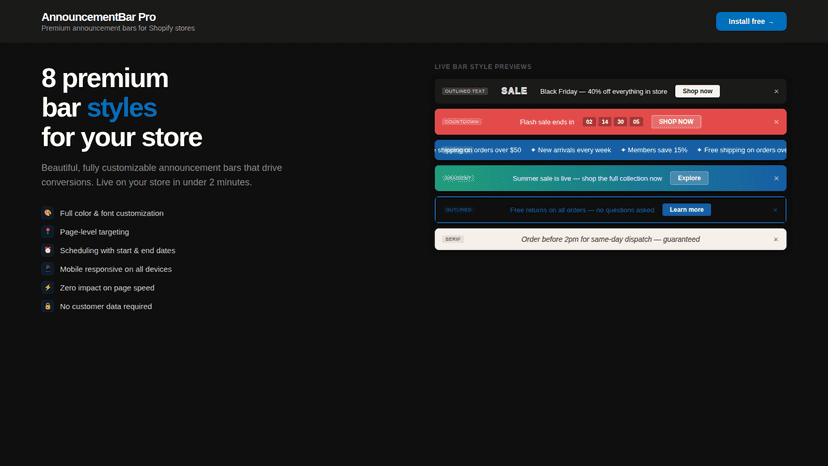The width and height of the screenshot is (828, 466).
Task: Click 'Summer sale is live' message text
Action: pos(587,179)
